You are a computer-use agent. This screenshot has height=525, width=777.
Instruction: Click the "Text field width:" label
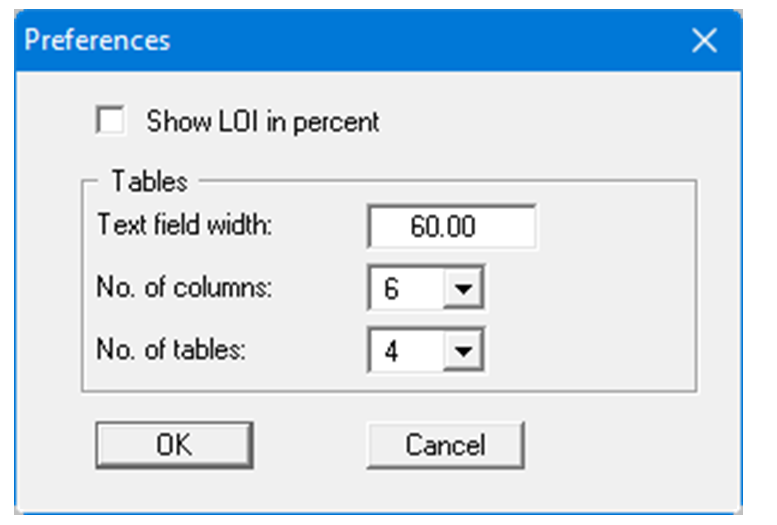(184, 225)
